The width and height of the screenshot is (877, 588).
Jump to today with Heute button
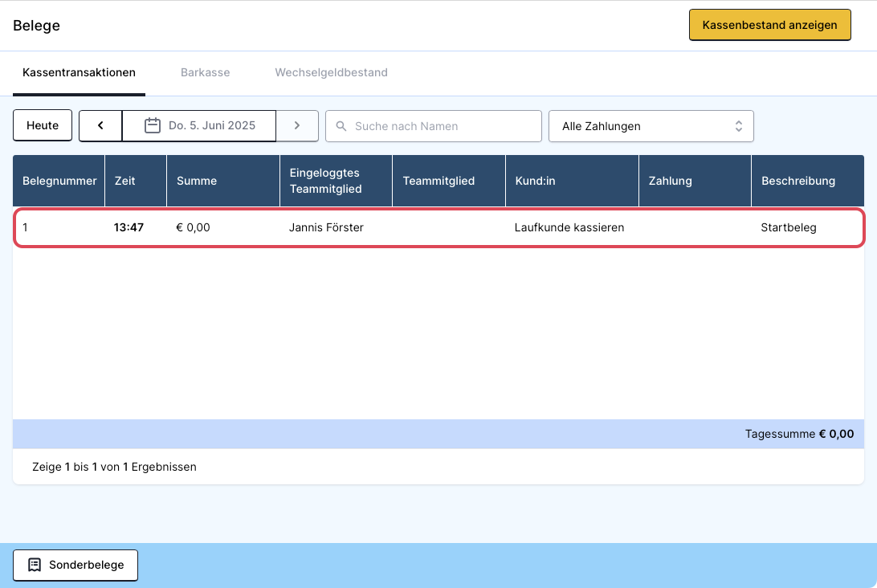[43, 125]
